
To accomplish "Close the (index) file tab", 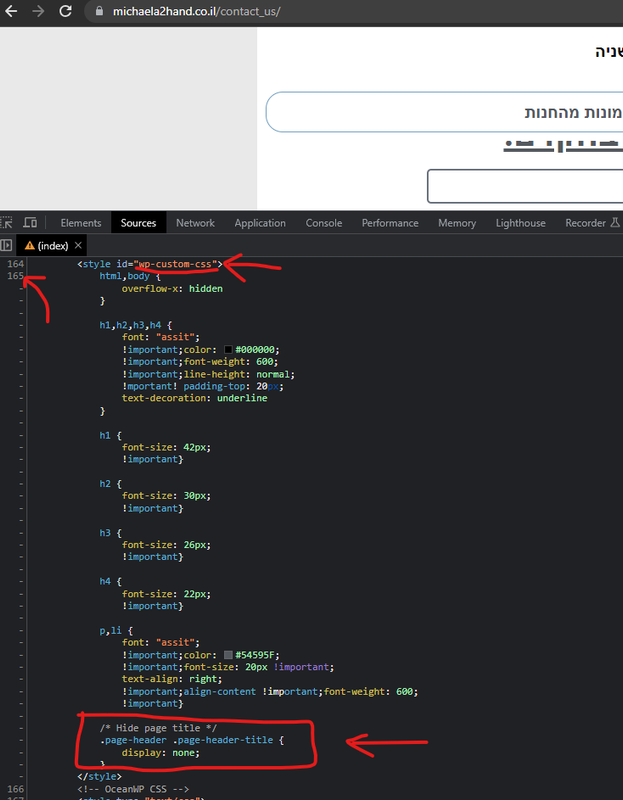I will coord(78,245).
